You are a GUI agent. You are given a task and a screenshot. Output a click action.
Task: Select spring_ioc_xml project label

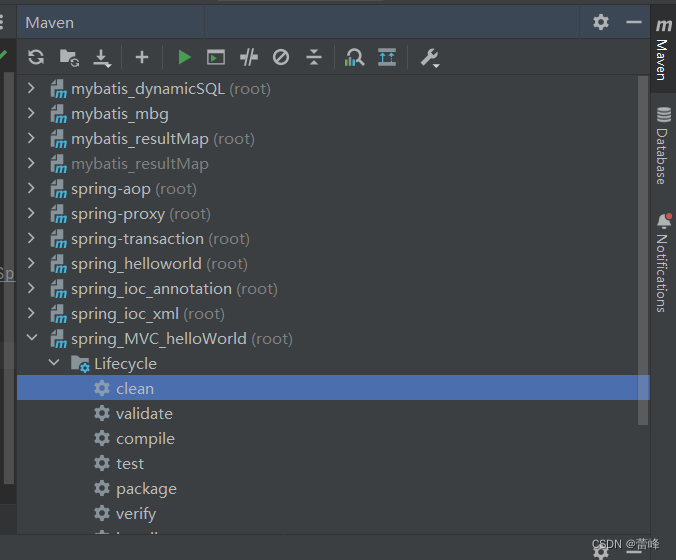(x=125, y=314)
